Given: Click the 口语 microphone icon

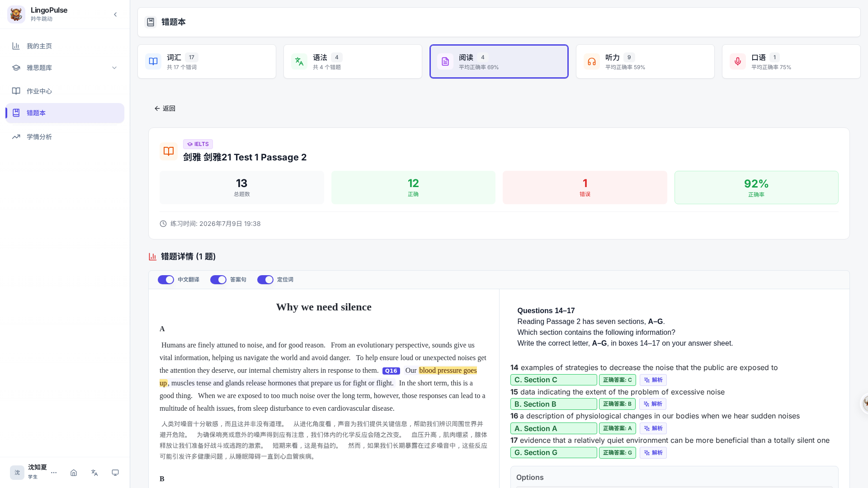Looking at the screenshot, I should [737, 61].
